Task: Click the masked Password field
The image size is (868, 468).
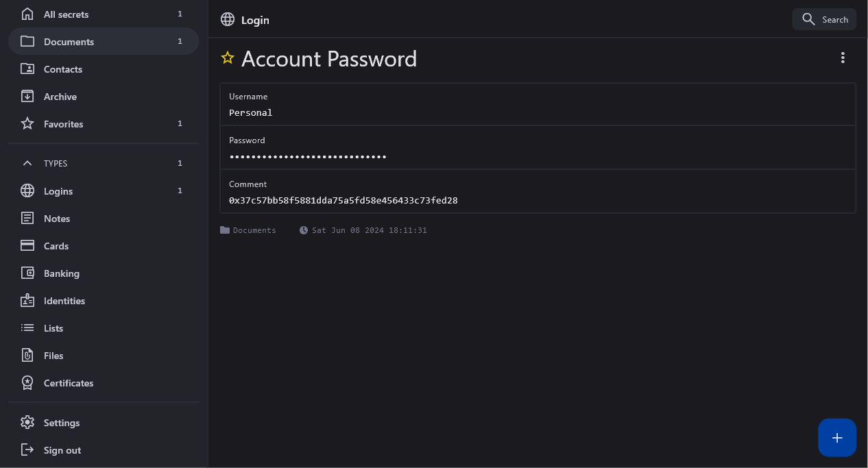Action: pyautogui.click(x=308, y=157)
